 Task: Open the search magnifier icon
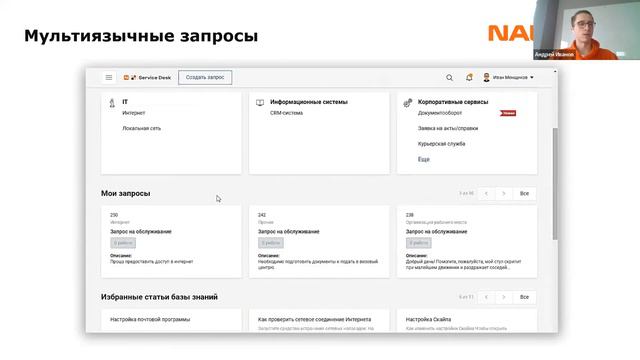click(449, 77)
